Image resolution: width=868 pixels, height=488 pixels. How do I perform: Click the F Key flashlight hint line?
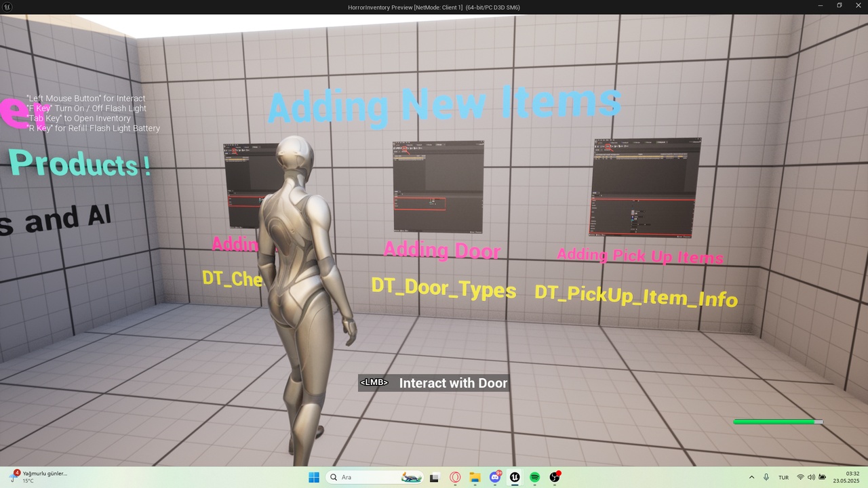tap(86, 108)
